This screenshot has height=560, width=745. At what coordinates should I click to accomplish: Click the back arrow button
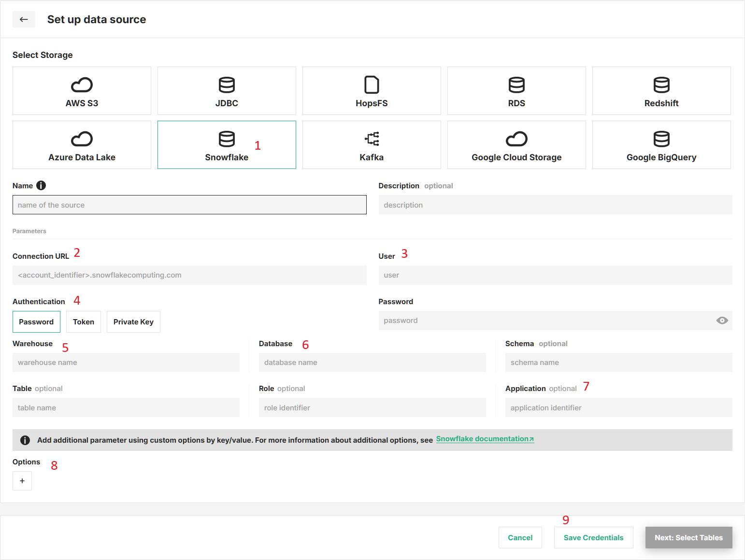24,19
